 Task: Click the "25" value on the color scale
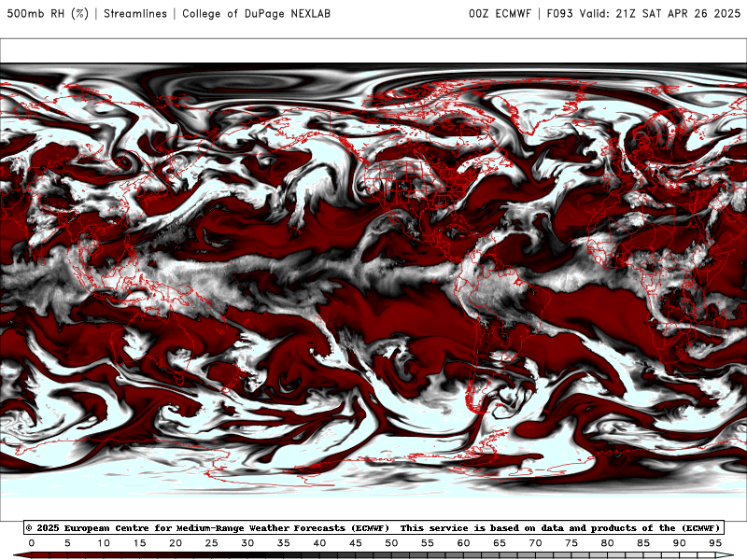coord(212,543)
